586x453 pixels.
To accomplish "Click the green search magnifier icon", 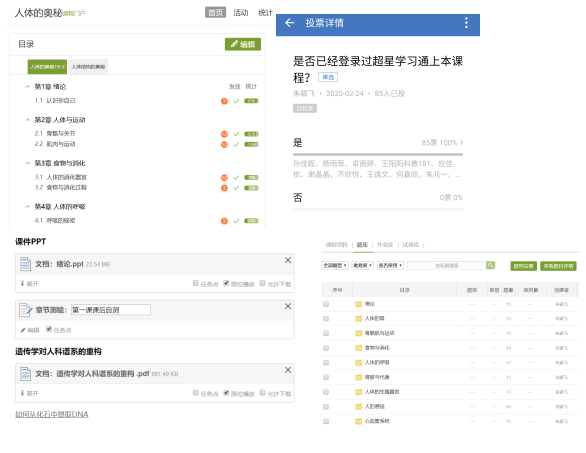I will pyautogui.click(x=490, y=265).
